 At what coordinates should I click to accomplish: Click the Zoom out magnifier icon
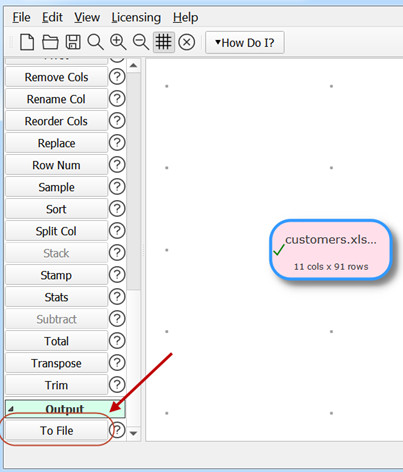(x=141, y=43)
